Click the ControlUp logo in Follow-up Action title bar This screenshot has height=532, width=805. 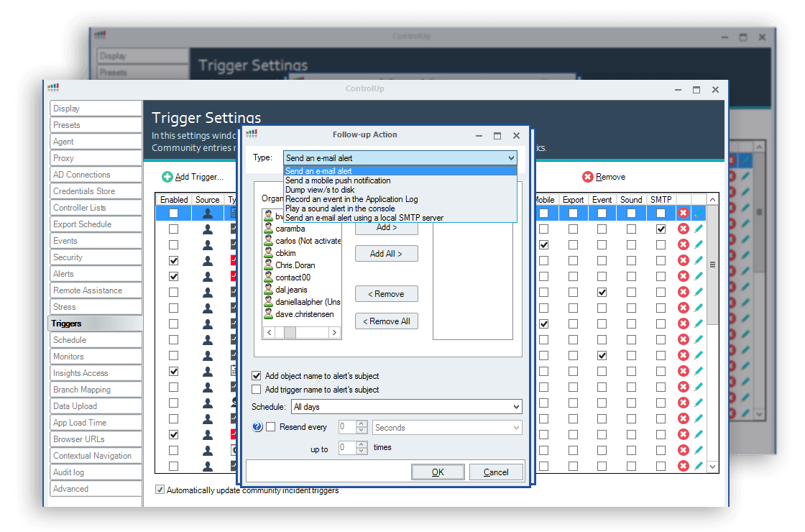point(252,134)
